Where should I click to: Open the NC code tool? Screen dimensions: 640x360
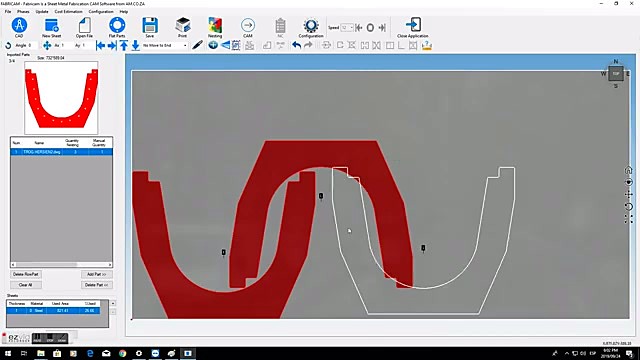280,26
